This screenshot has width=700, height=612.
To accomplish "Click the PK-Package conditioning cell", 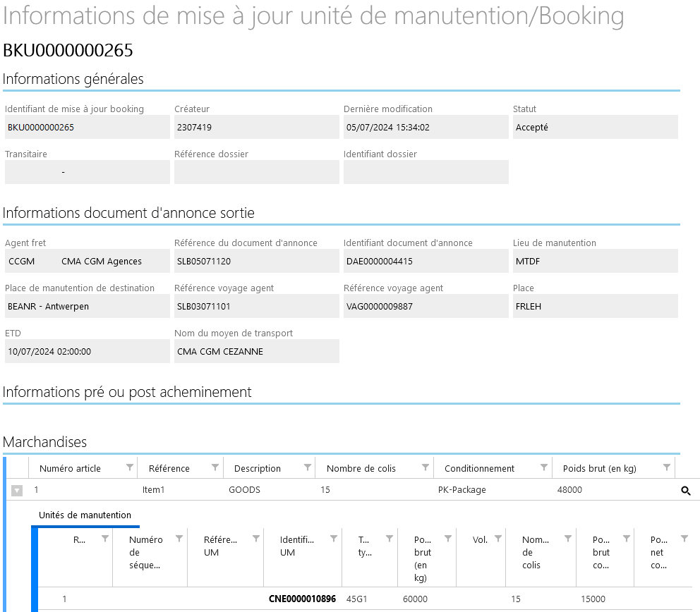I will (462, 490).
